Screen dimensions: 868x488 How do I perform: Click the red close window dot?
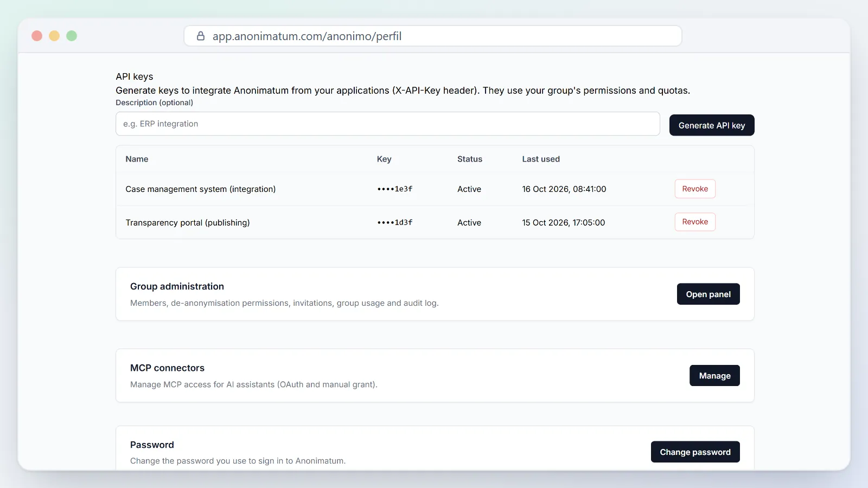pos(37,36)
